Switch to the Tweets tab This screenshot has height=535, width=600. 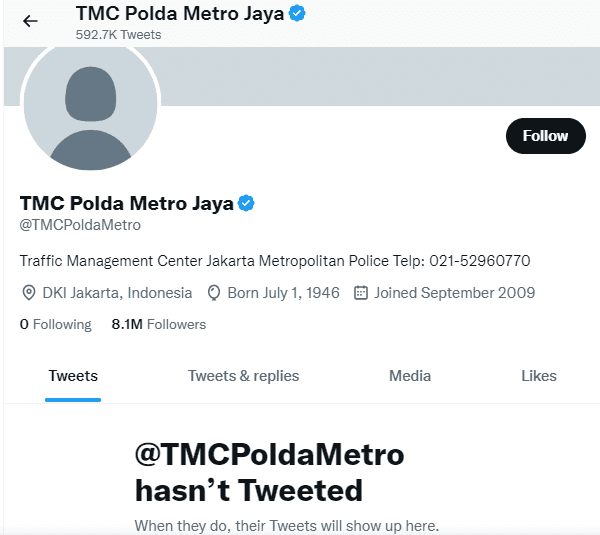(73, 376)
